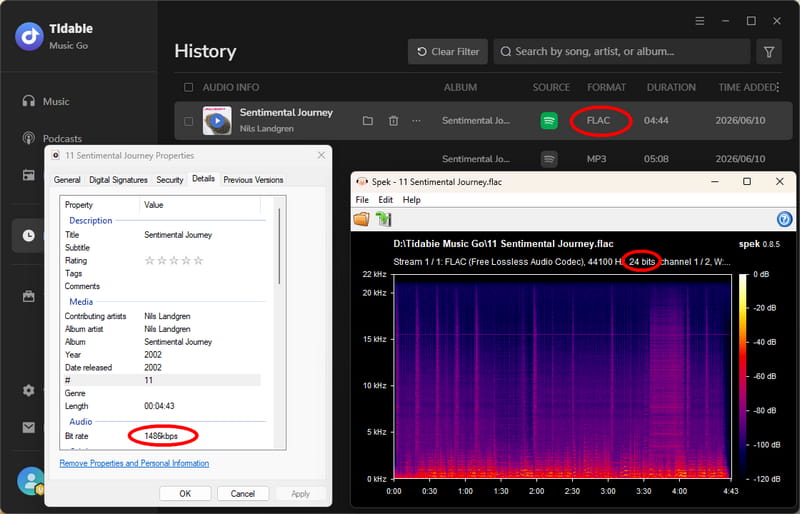Screen dimensions: 800x514
Task: Click the 04:44 duration cell
Action: pos(656,120)
